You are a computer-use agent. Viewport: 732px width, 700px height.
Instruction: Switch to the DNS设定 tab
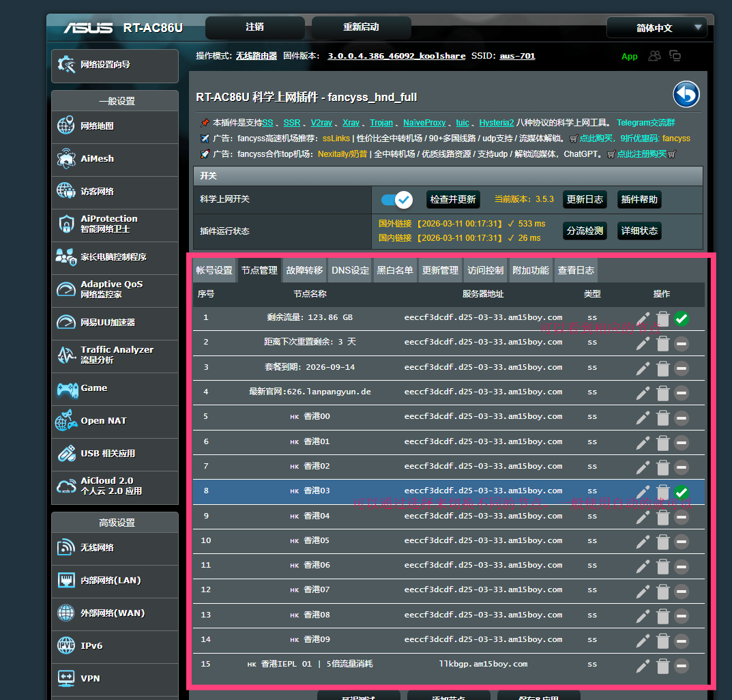click(350, 270)
